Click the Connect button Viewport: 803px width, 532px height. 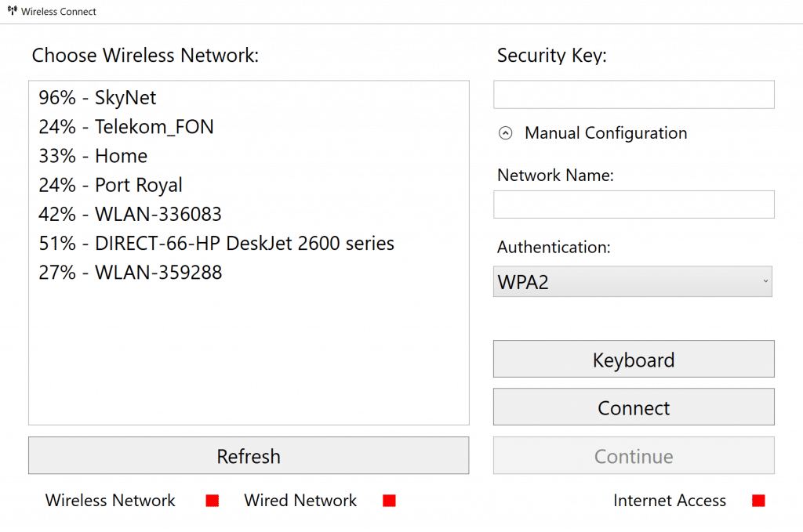[634, 407]
